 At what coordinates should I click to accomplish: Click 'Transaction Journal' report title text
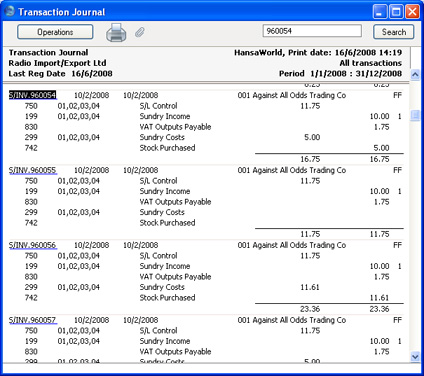click(x=48, y=53)
